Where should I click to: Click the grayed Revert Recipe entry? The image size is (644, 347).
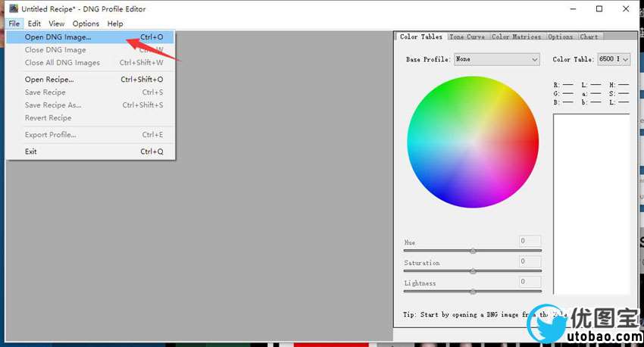point(90,118)
